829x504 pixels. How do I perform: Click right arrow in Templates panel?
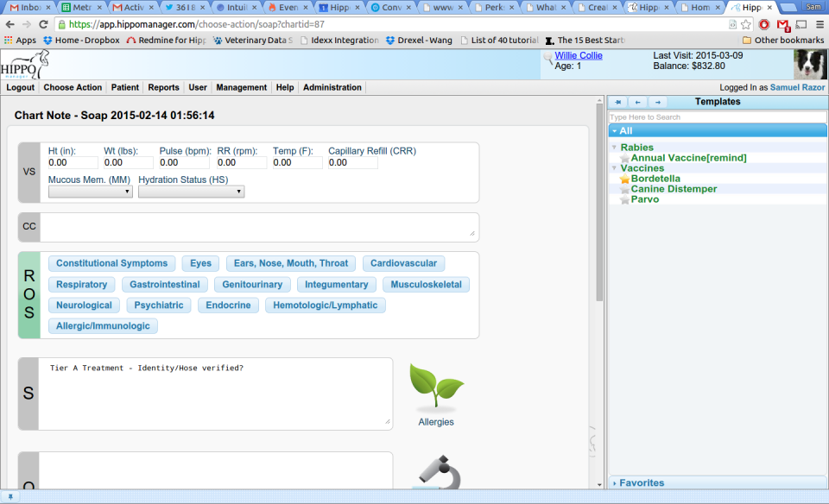coord(658,102)
